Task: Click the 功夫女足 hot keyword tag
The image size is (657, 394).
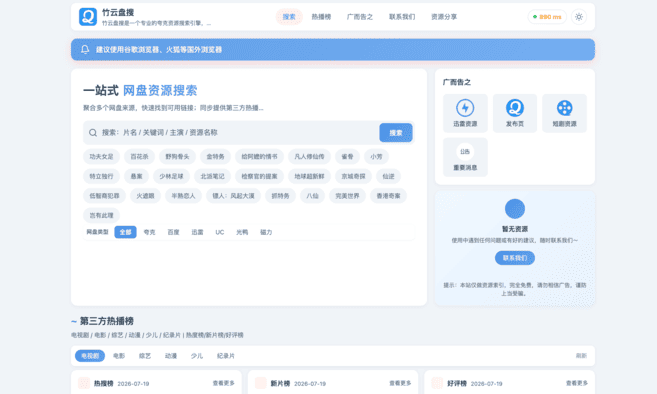Action: [x=101, y=156]
